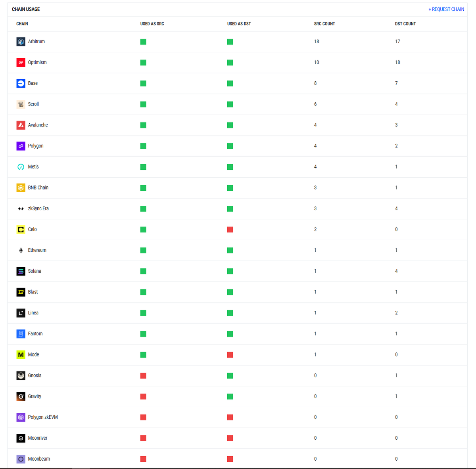
Task: Click Base's Dst Count value 7
Action: (x=396, y=83)
